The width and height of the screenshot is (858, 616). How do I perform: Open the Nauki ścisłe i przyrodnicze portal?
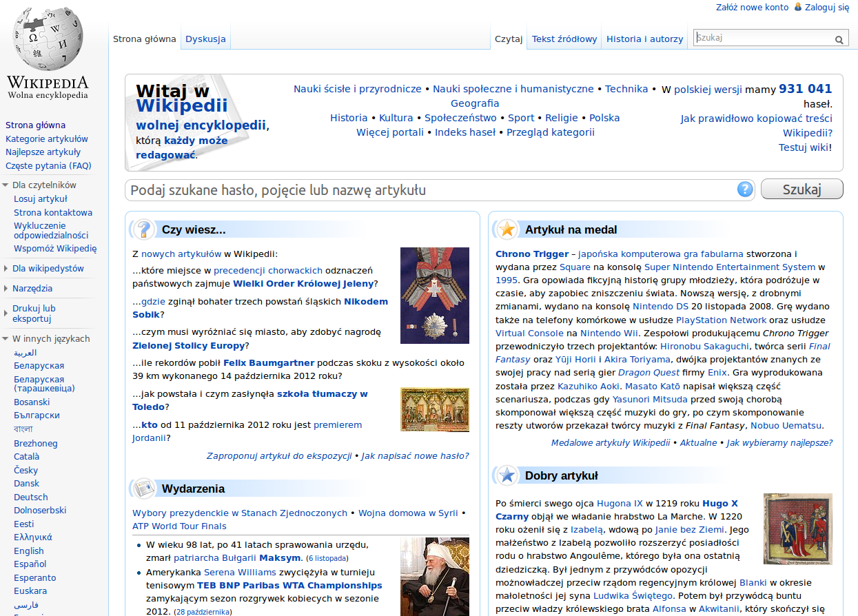pos(357,89)
